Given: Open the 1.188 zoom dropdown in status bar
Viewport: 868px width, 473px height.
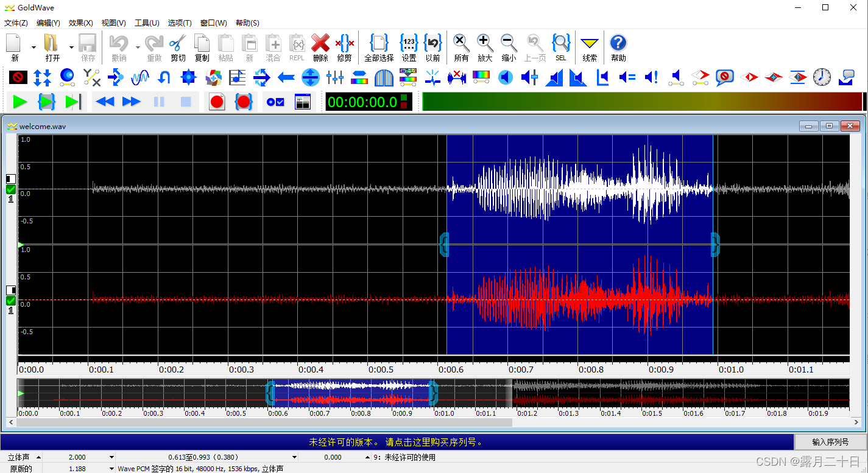Looking at the screenshot, I should click(111, 469).
